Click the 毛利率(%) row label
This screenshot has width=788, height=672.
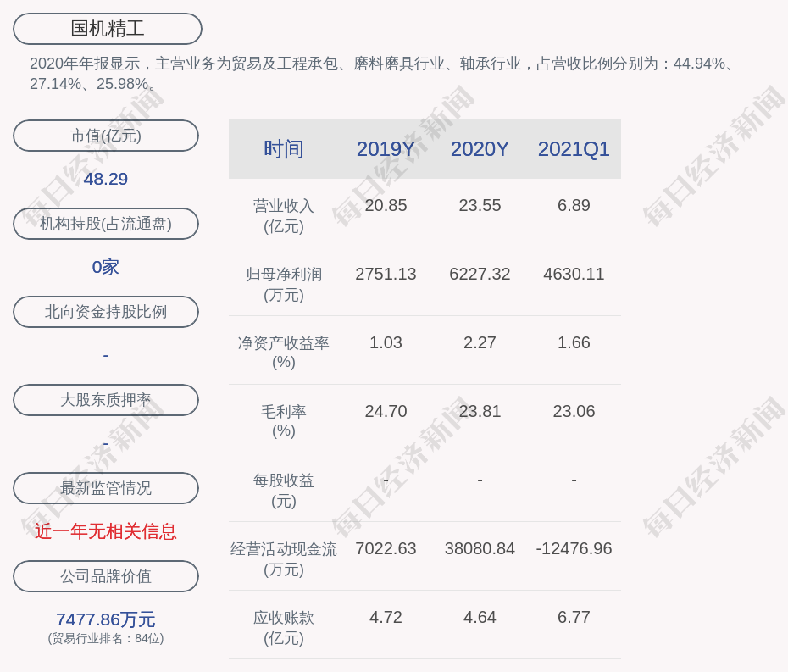[x=284, y=421]
